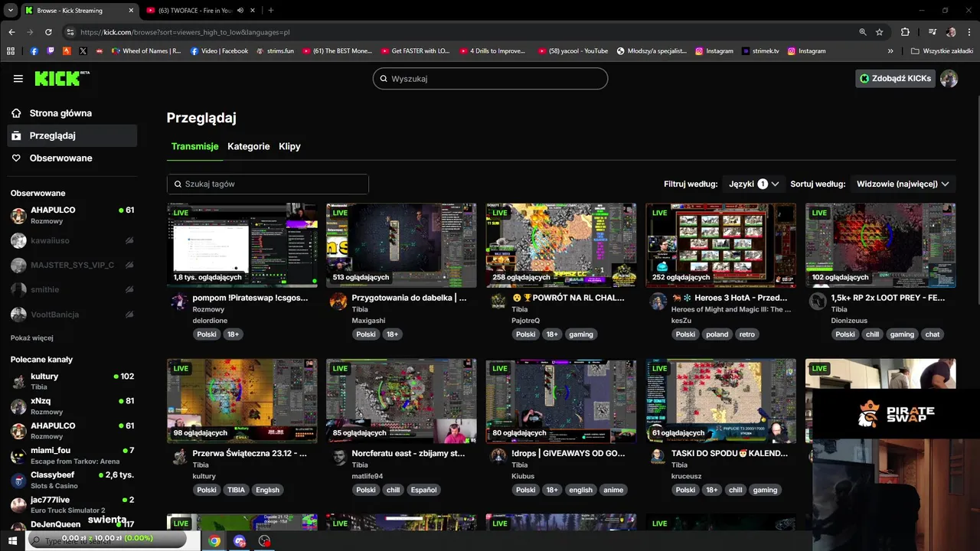980x551 pixels.
Task: Click the TIBIA tag on kultury stream
Action: [236, 490]
